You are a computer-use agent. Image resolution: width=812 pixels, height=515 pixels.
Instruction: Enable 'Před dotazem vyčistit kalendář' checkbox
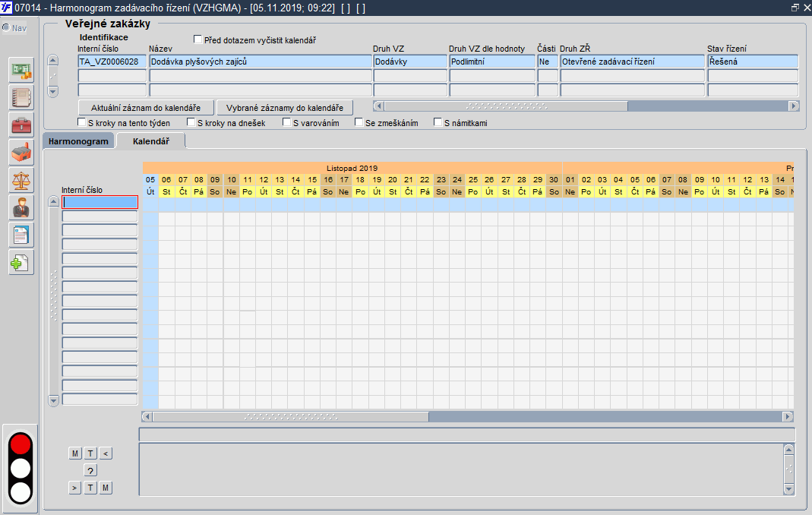pyautogui.click(x=197, y=39)
